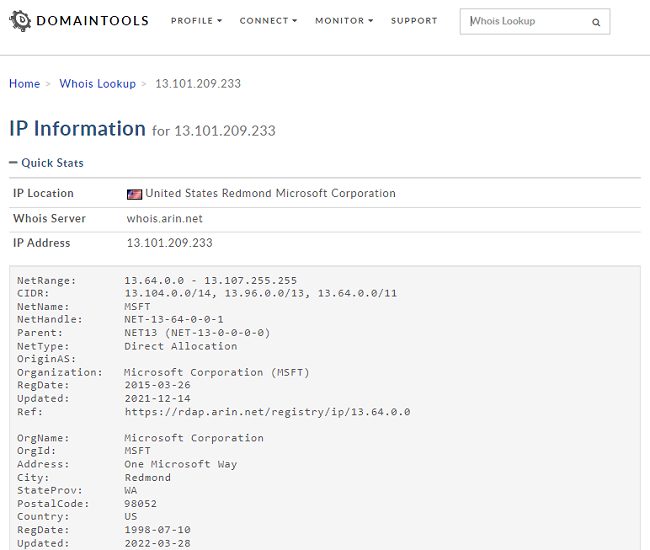Click the Updated value 2021-12-14

tap(158, 399)
